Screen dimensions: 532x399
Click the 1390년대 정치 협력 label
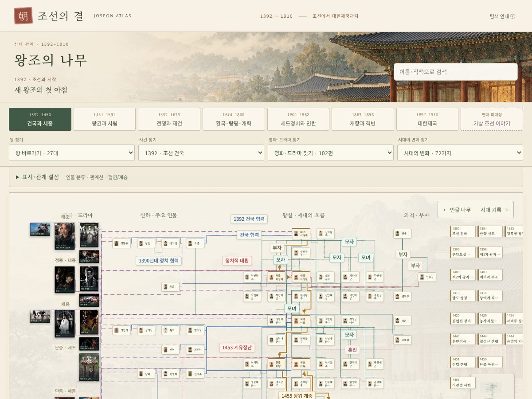click(x=159, y=261)
